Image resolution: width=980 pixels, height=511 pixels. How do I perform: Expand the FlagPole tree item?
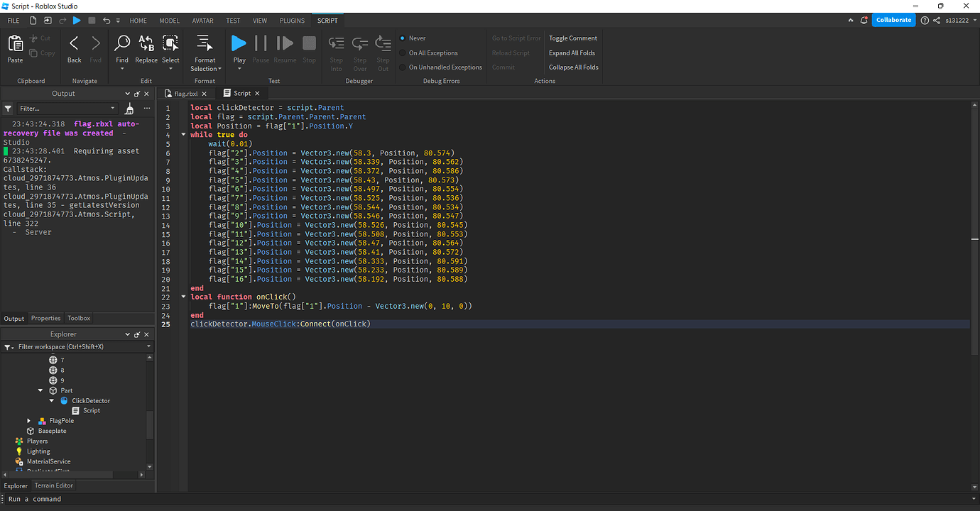tap(29, 421)
